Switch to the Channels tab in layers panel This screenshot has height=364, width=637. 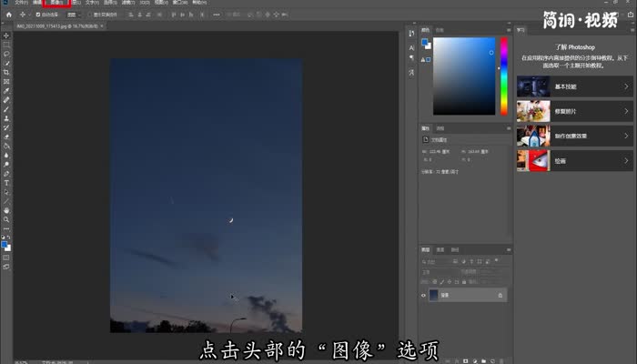(x=440, y=249)
